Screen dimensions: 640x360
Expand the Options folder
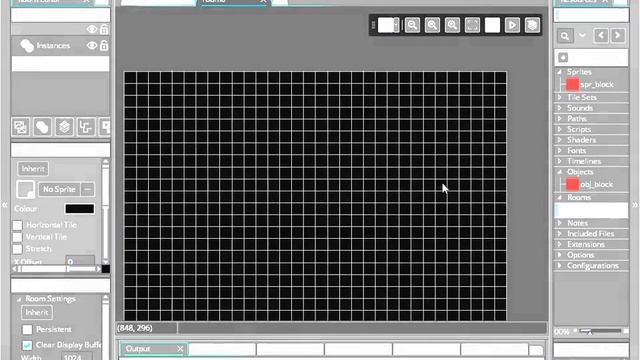point(560,255)
